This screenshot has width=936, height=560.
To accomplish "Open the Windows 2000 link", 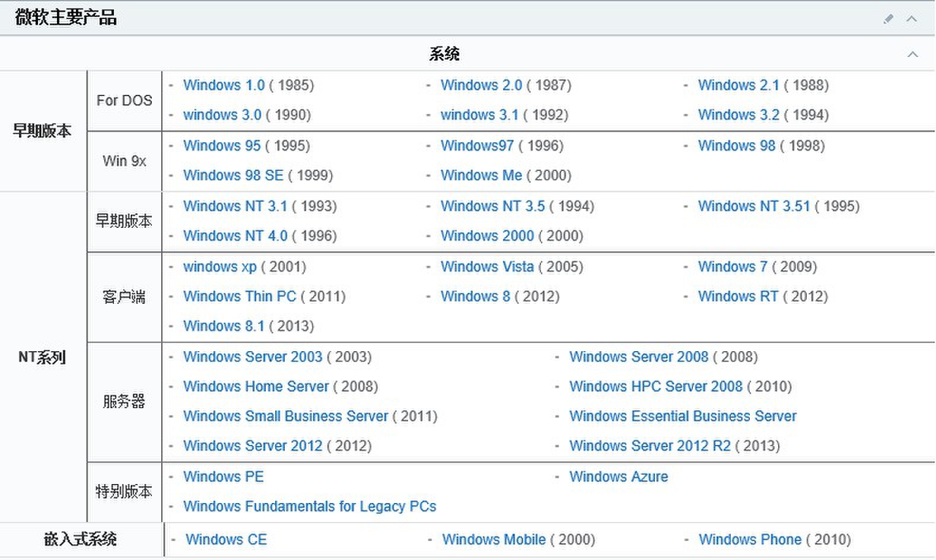I will point(487,236).
